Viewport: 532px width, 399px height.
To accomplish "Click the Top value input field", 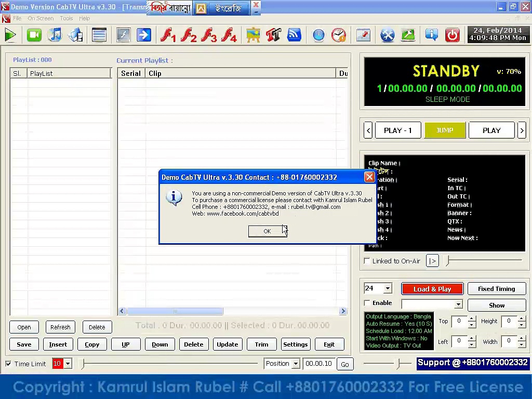I will click(459, 321).
